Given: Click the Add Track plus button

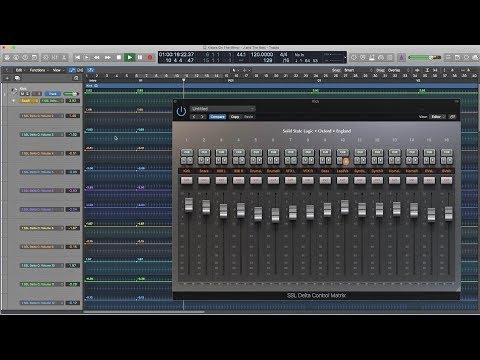Looking at the screenshot, I should coord(7,78).
